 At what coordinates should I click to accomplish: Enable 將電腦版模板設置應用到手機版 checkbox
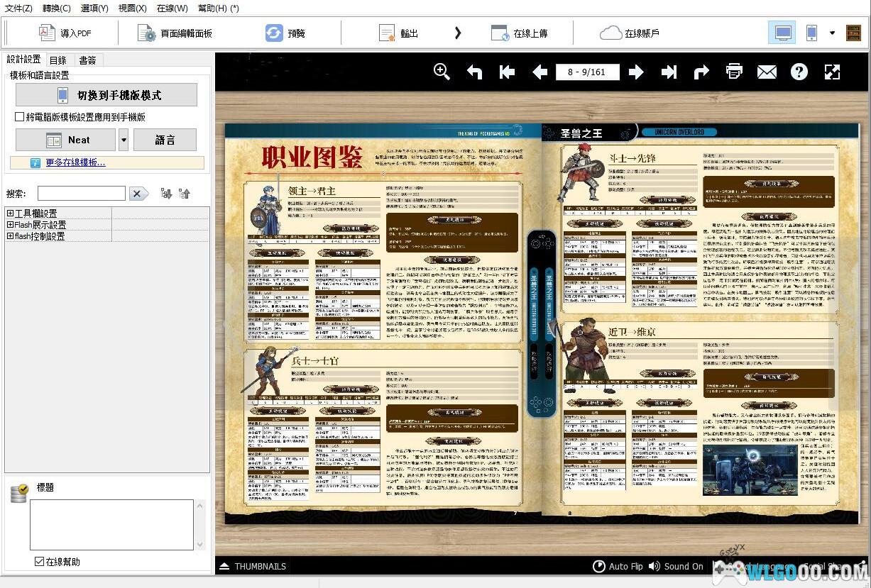pyautogui.click(x=19, y=117)
